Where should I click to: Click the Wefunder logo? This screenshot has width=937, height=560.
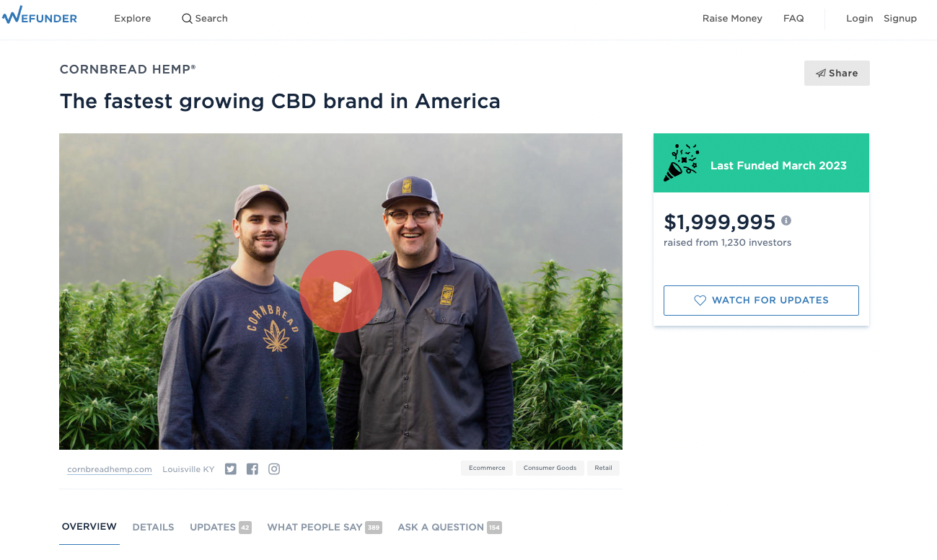[40, 18]
